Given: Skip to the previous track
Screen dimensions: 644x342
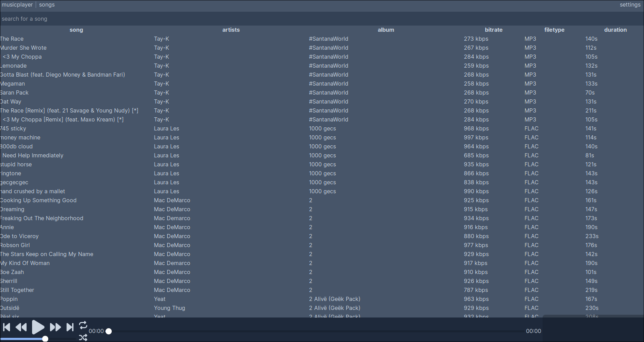Looking at the screenshot, I should (7, 327).
